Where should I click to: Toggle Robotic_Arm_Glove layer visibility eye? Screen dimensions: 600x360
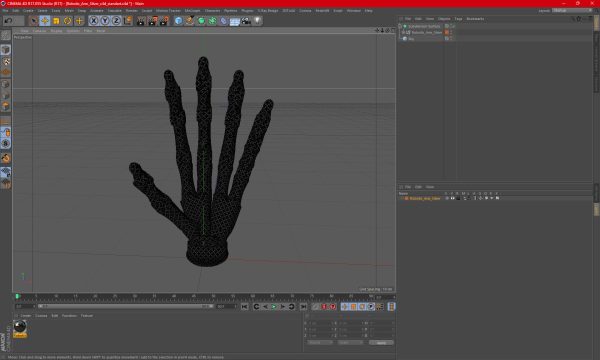point(452,198)
